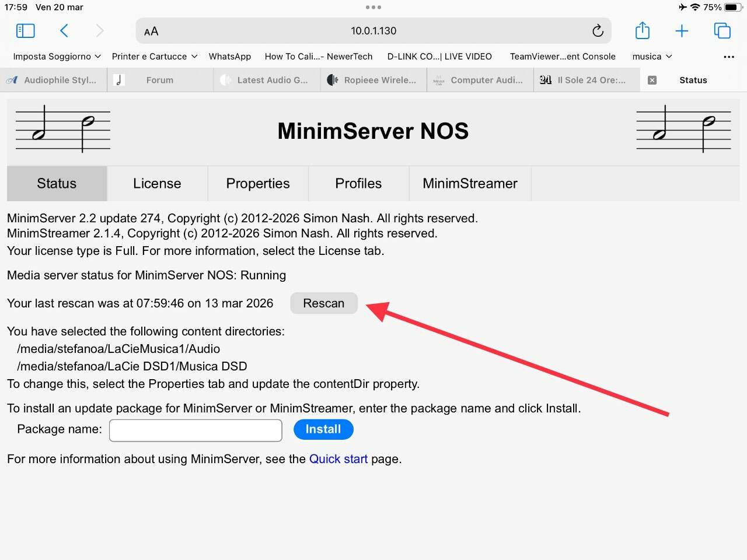The height and width of the screenshot is (560, 747).
Task: Go back using the back arrow
Action: pyautogui.click(x=64, y=31)
